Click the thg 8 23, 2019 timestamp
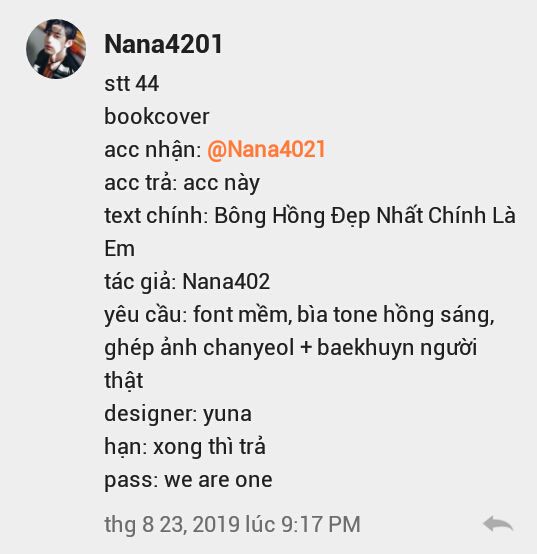Viewport: 537px width, 554px height. [232, 524]
